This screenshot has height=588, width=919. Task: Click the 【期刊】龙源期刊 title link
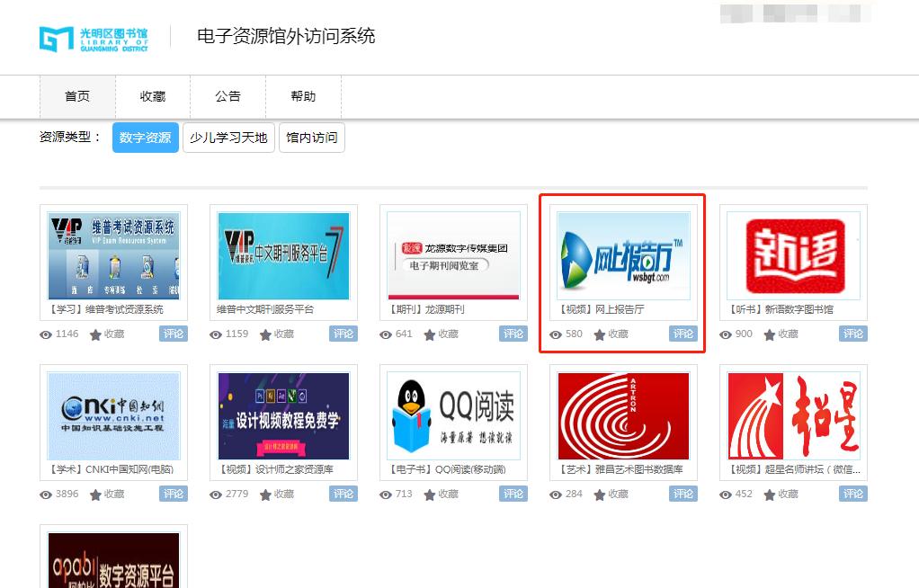(x=426, y=309)
